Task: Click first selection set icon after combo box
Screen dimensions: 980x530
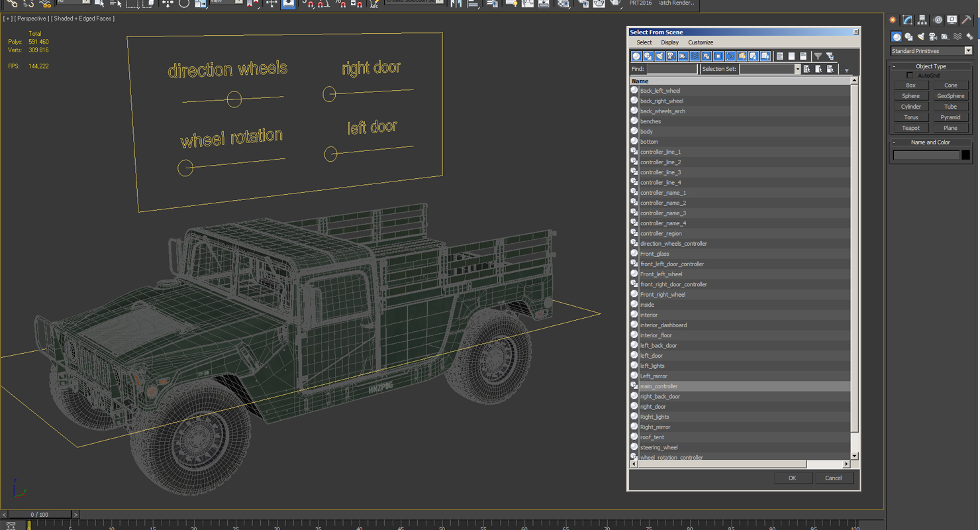Action: point(807,69)
